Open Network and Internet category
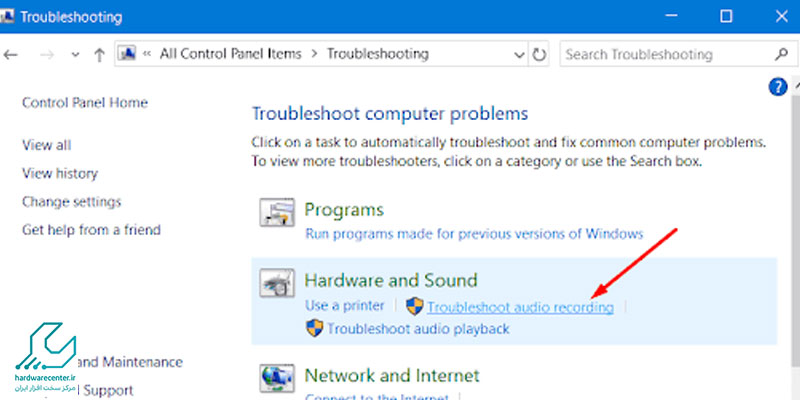This screenshot has height=400, width=800. pos(392,376)
